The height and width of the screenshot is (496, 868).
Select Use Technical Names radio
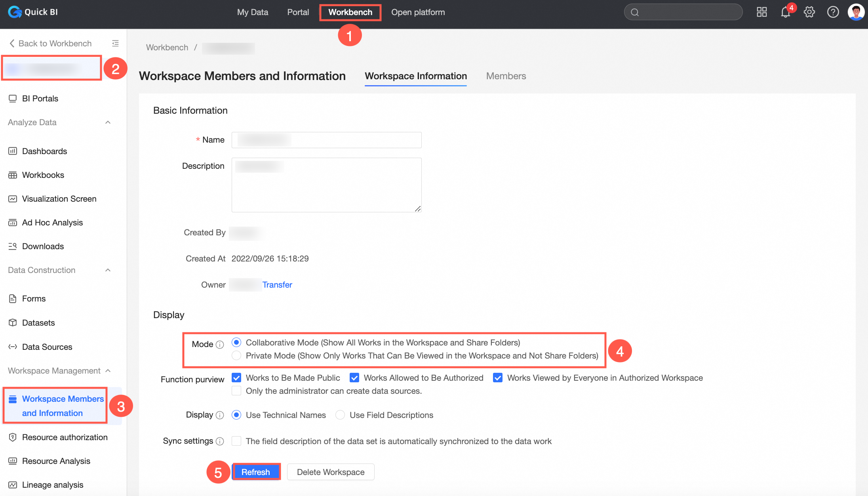pyautogui.click(x=236, y=415)
